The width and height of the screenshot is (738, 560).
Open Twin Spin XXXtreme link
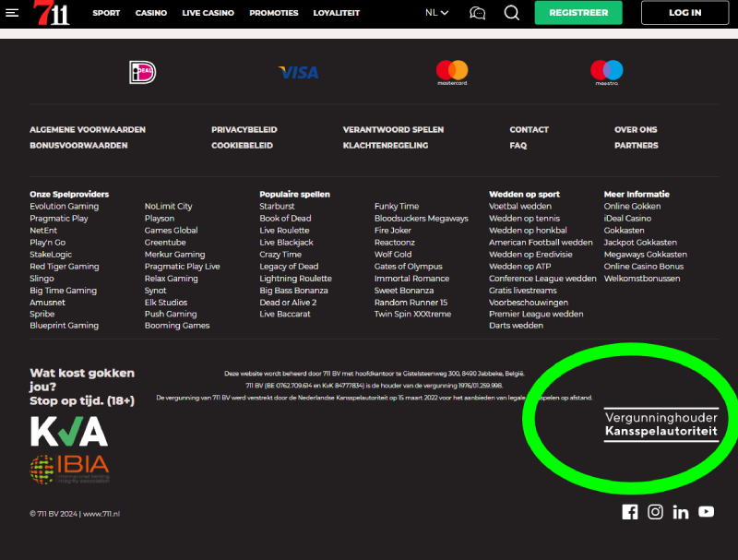(412, 314)
